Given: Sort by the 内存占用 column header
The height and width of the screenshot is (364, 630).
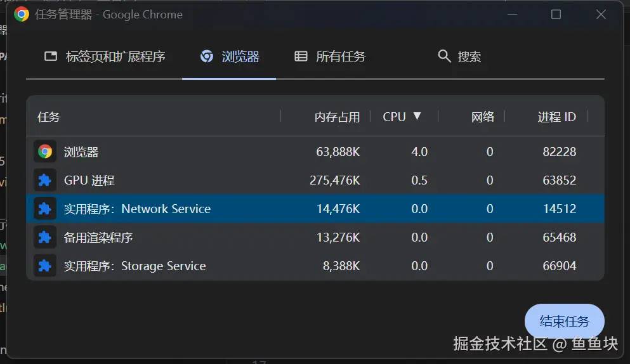Looking at the screenshot, I should pos(337,117).
